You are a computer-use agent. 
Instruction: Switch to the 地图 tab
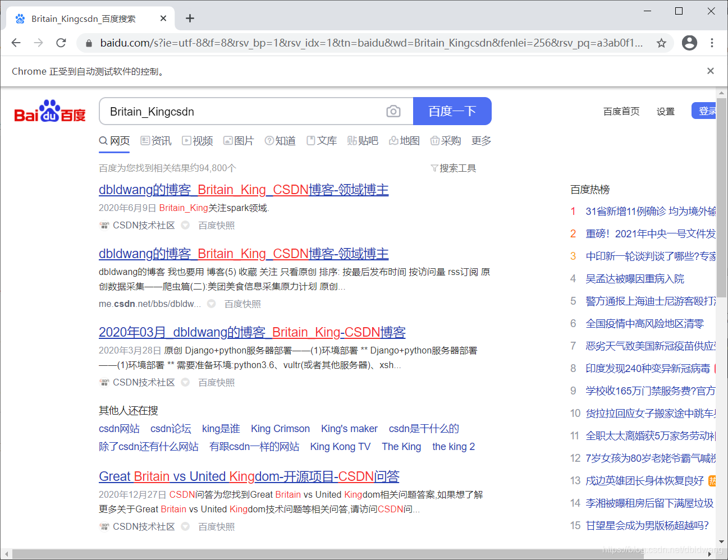tap(404, 141)
